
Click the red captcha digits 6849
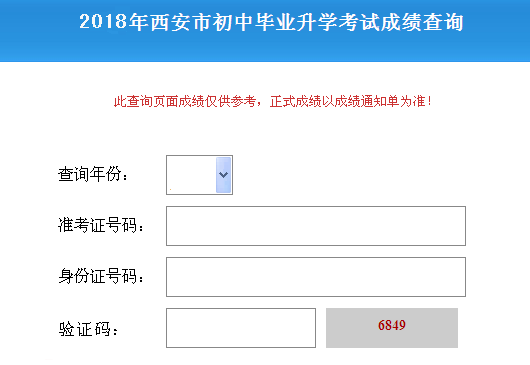392,325
